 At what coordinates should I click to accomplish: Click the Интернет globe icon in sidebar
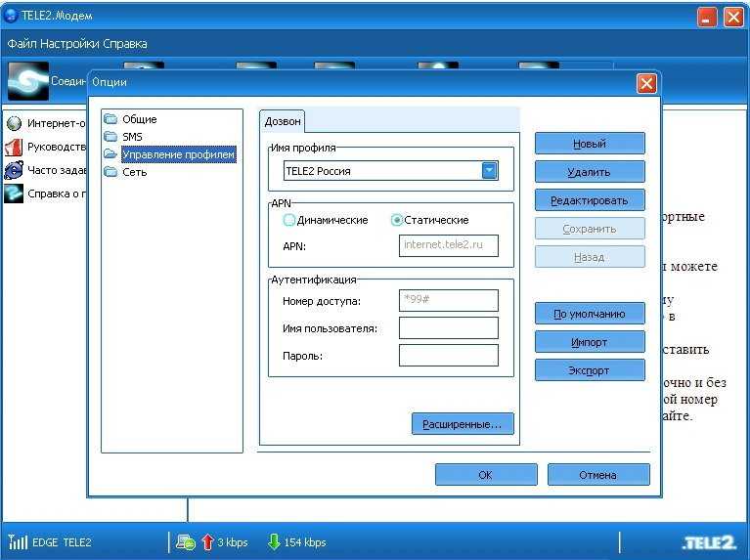tap(14, 123)
